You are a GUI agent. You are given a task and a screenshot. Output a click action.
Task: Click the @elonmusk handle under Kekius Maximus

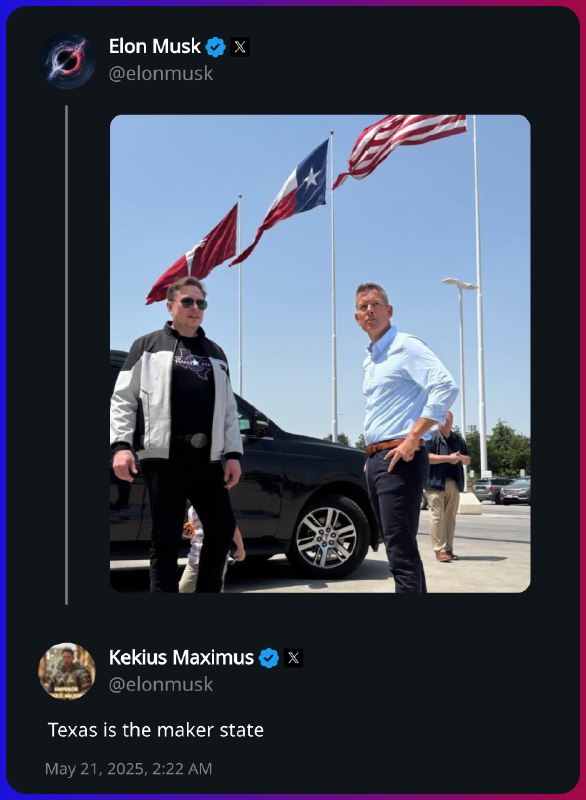point(161,684)
